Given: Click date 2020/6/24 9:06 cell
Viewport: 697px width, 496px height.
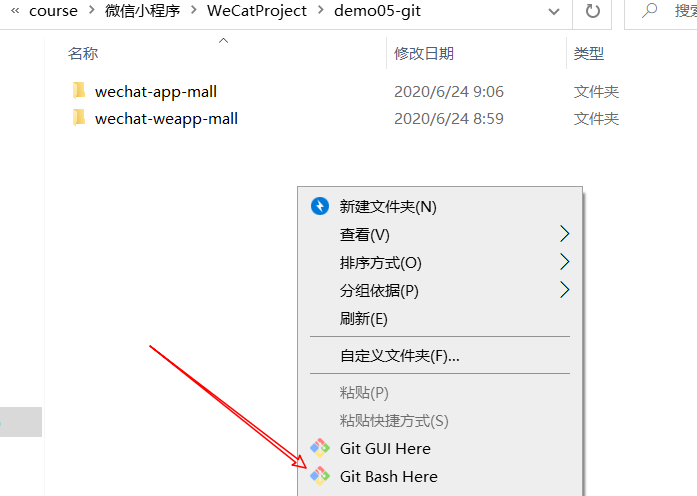Looking at the screenshot, I should [449, 92].
